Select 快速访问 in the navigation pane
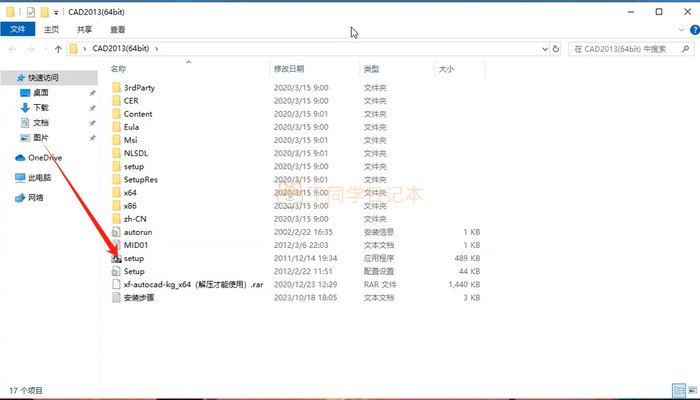Viewport: 700px width, 400px height. [x=43, y=78]
